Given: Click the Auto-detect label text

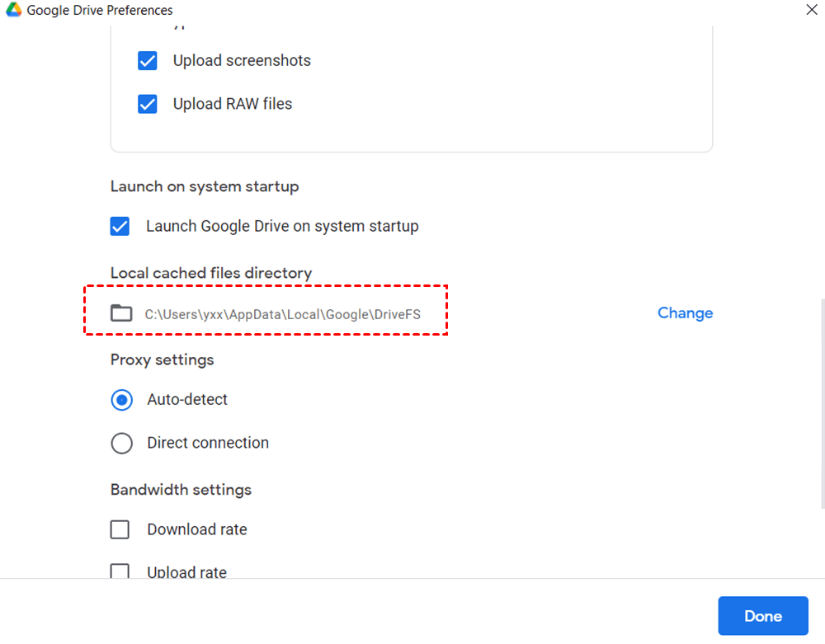Looking at the screenshot, I should [187, 400].
